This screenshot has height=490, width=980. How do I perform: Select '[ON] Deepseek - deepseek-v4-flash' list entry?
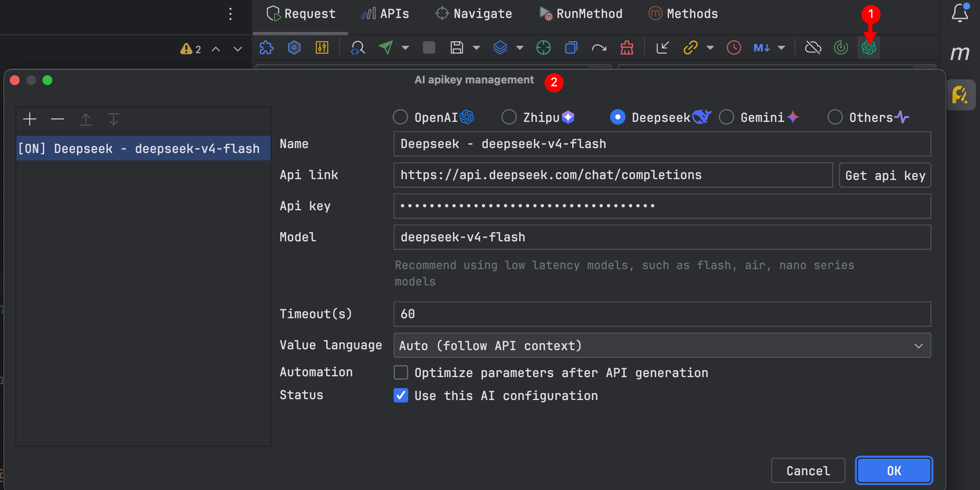143,148
